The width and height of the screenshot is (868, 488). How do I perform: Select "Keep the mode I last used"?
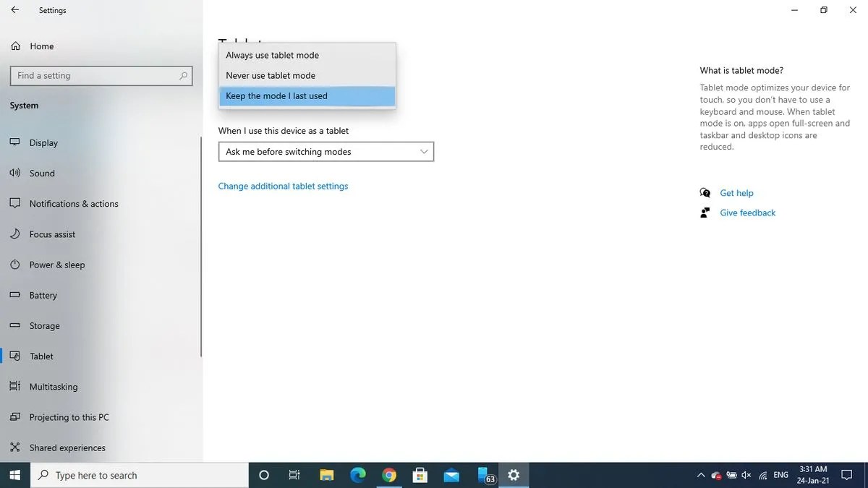277,95
